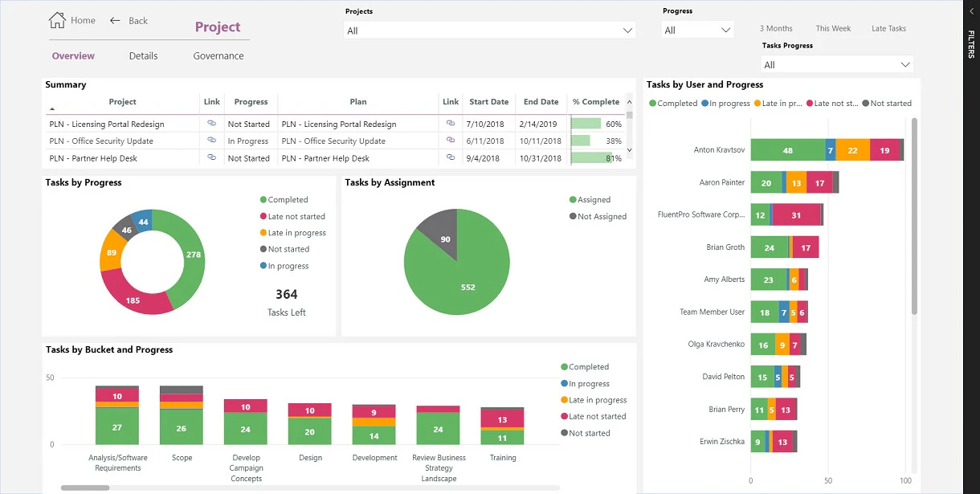980x494 pixels.
Task: Select Design completed bar 20
Action: click(x=310, y=431)
